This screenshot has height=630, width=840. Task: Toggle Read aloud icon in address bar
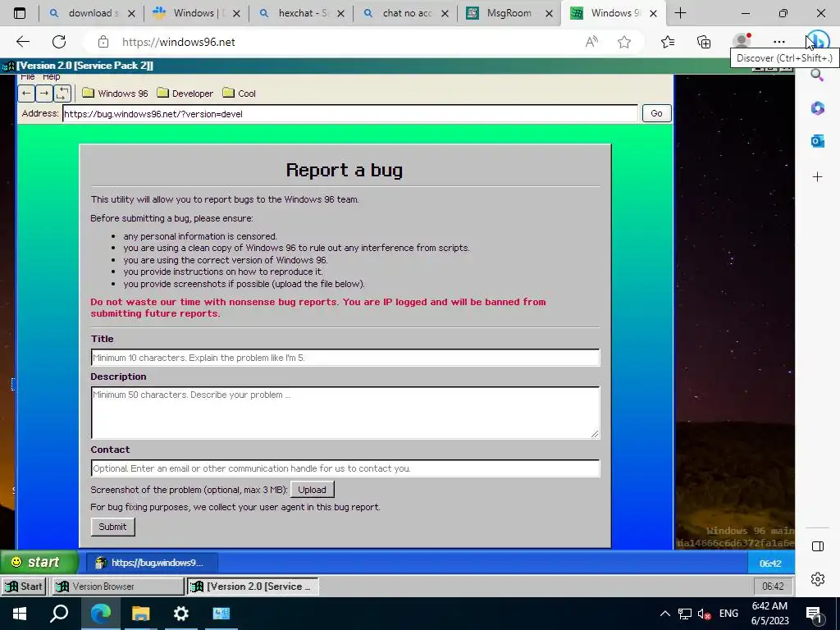click(591, 42)
